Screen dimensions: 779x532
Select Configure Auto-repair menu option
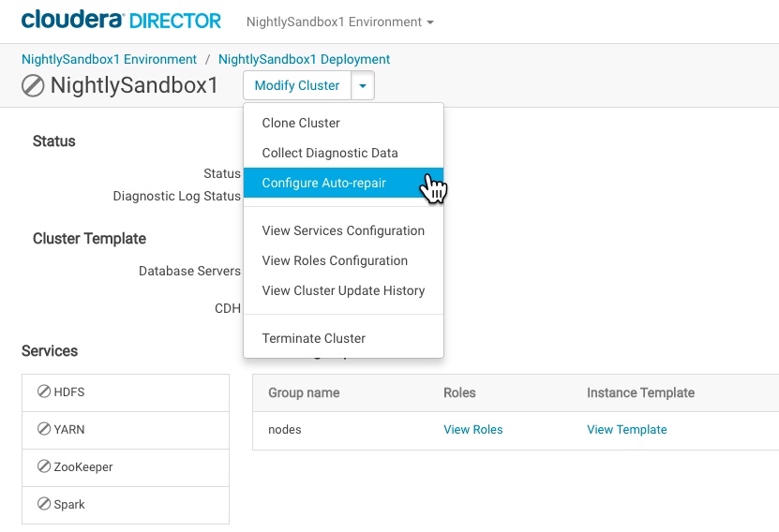pos(323,183)
